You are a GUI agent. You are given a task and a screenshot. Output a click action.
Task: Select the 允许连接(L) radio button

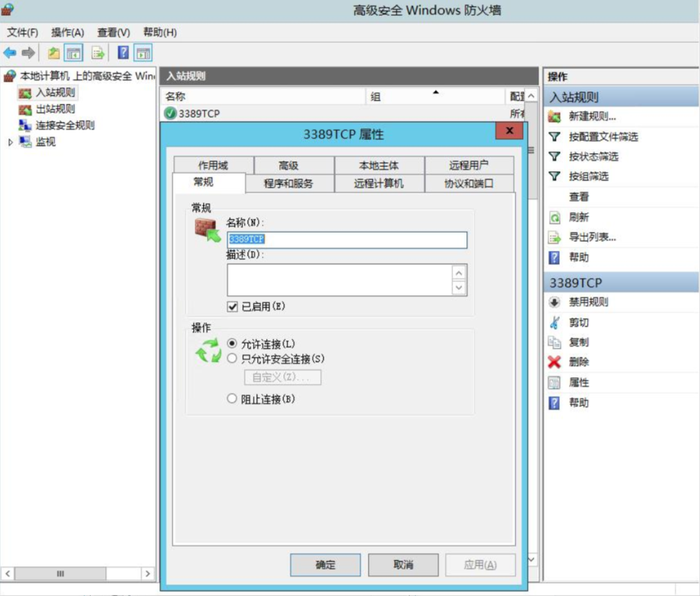click(231, 343)
